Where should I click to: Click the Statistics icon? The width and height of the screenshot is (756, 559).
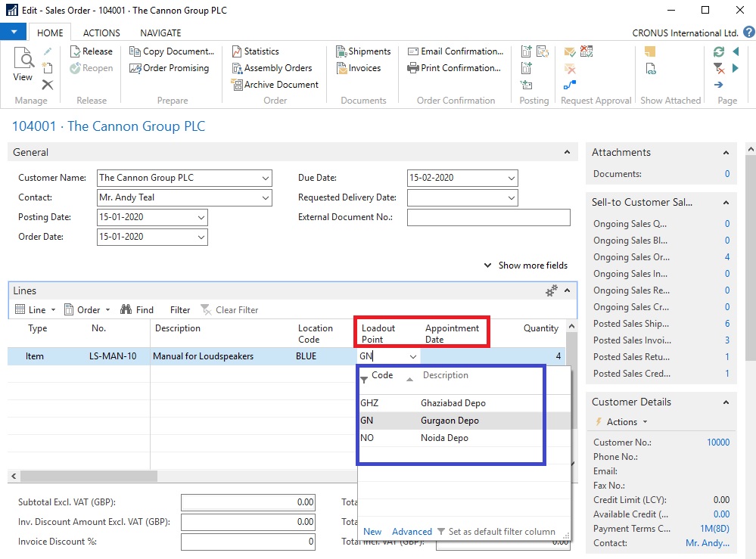[238, 51]
